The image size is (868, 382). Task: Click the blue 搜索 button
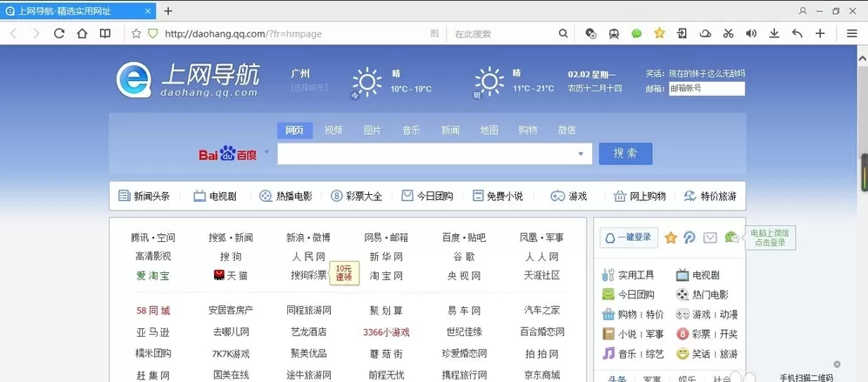click(x=626, y=153)
